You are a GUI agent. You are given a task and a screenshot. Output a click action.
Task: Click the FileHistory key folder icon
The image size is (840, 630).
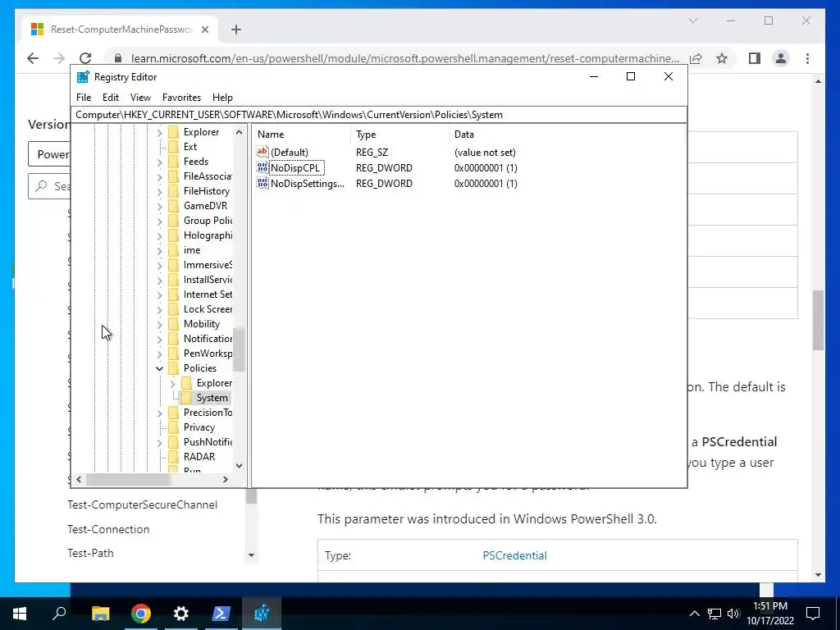coord(174,191)
